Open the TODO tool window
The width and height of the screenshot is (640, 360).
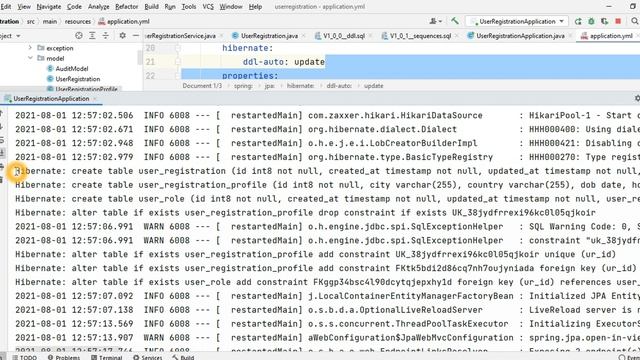coord(24,357)
